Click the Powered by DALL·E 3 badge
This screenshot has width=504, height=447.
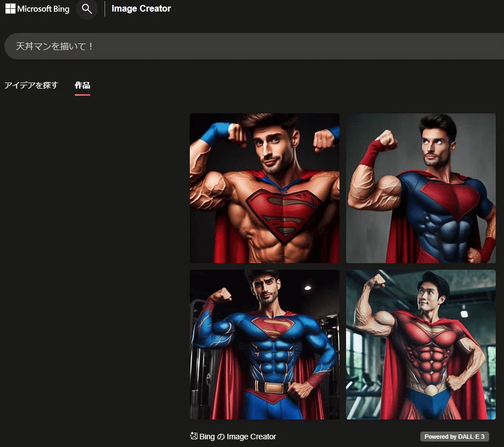(x=454, y=437)
